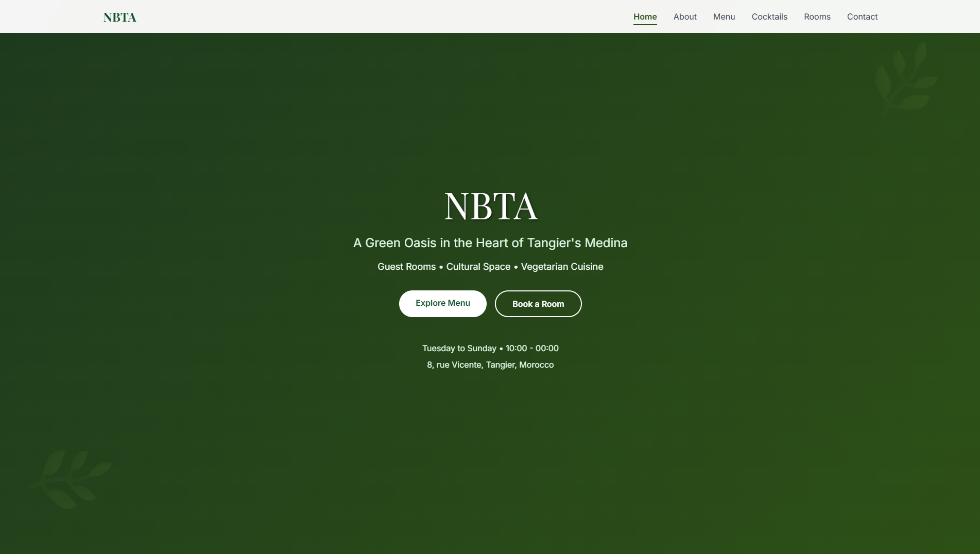This screenshot has height=554, width=980.
Task: Open the Cocktails page
Action: [769, 16]
